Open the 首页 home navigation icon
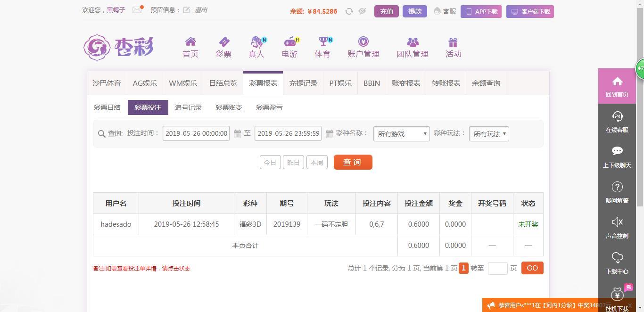The image size is (644, 312). pos(190,41)
